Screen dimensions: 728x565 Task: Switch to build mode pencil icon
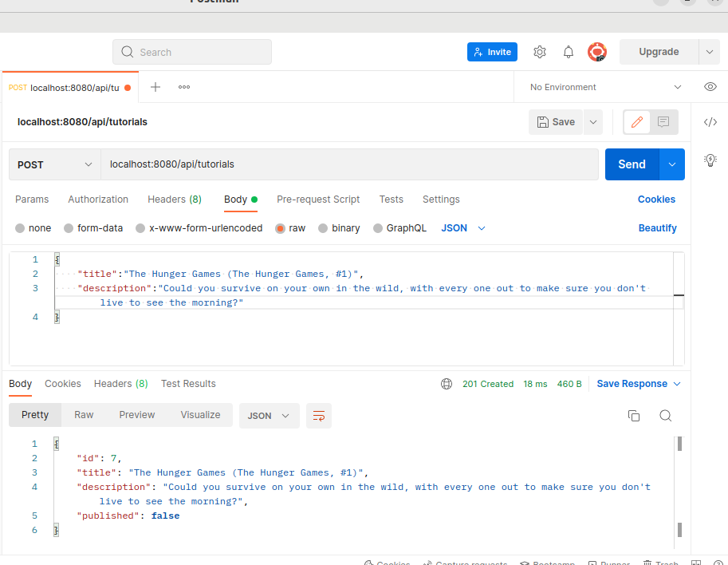(x=637, y=122)
